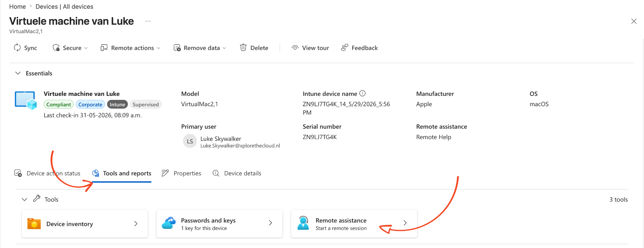The height and width of the screenshot is (248, 644).
Task: Switch to the Device action status tab
Action: (47, 173)
